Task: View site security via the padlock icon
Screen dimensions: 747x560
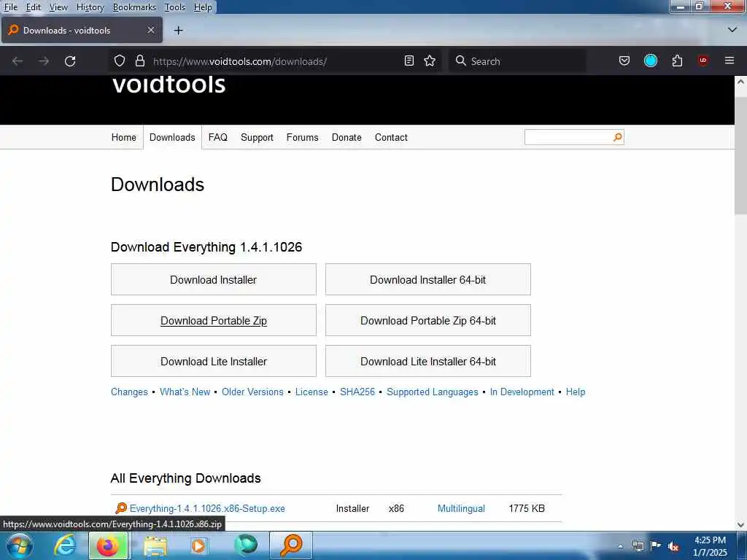Action: 139,61
